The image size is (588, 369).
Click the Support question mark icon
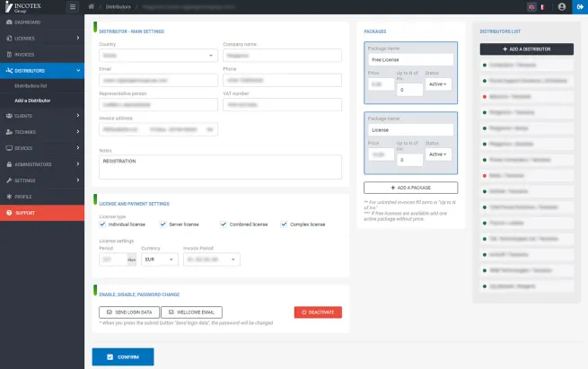coord(9,213)
